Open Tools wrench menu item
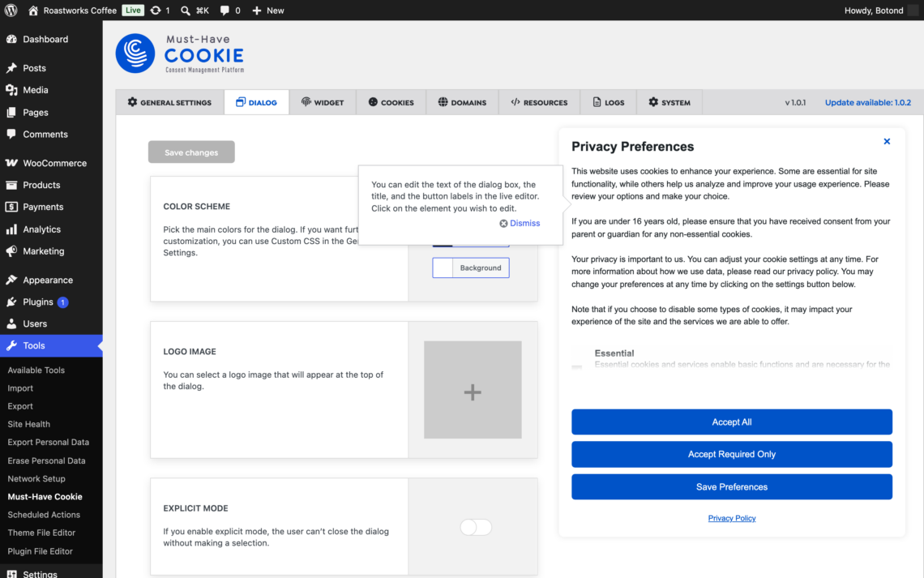This screenshot has height=578, width=924. pyautogui.click(x=51, y=345)
